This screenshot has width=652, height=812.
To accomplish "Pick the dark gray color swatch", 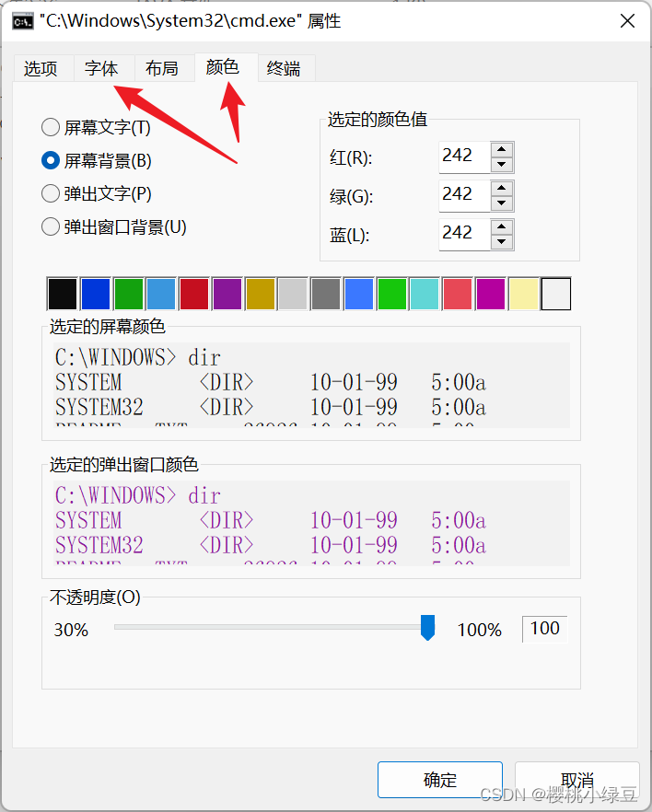I will tap(326, 294).
